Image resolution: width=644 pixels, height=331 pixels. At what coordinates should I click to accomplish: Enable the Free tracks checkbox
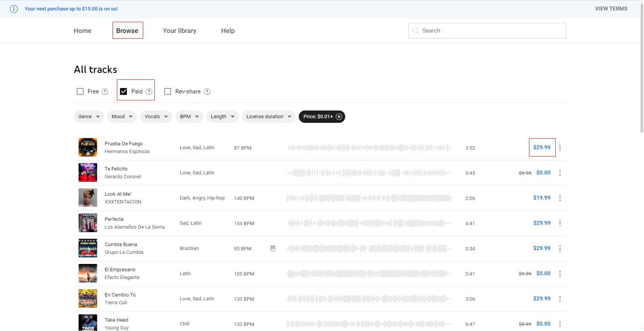80,91
